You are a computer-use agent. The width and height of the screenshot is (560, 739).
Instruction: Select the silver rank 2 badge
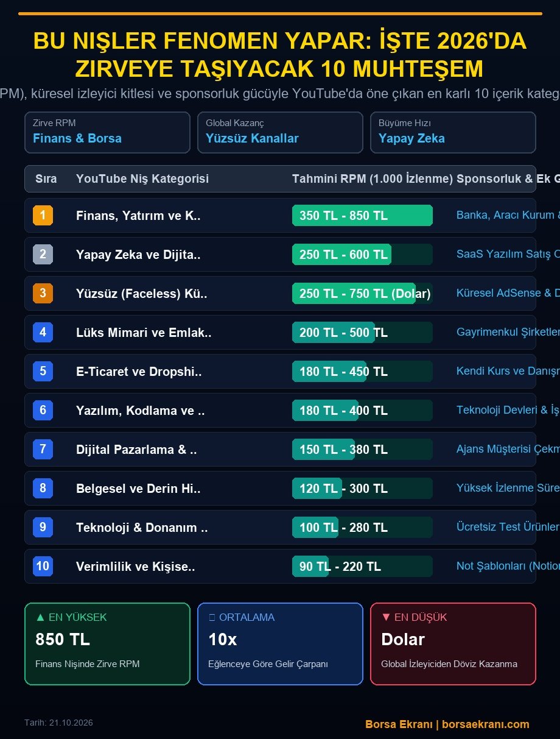(43, 254)
